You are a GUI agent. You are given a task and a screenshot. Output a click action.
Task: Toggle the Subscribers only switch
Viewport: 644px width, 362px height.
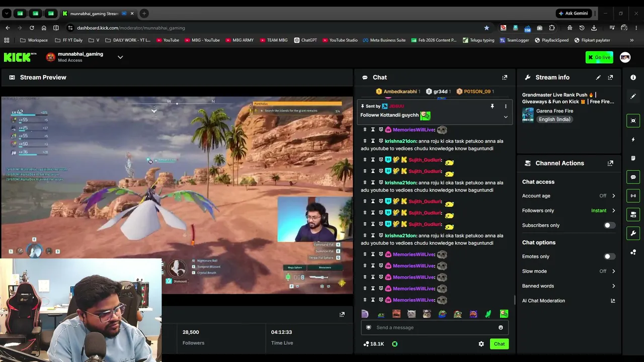pyautogui.click(x=609, y=225)
